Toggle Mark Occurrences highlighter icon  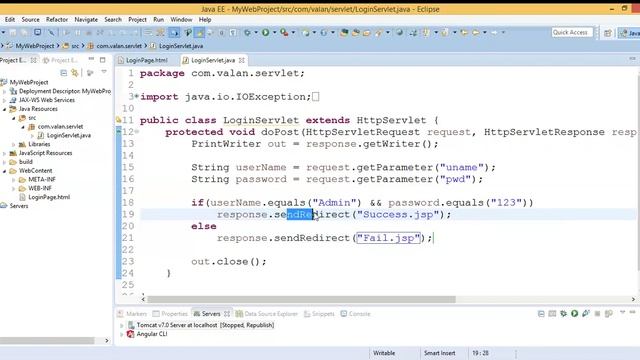199,32
